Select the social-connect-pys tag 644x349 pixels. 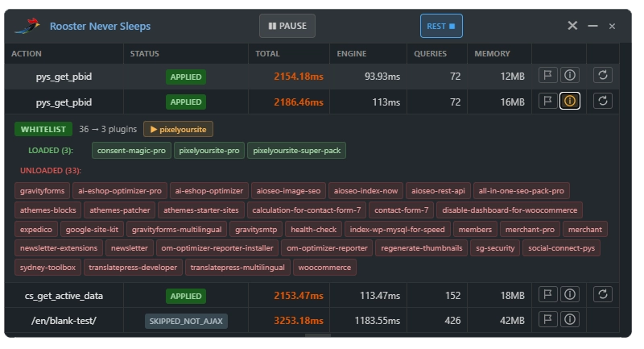(561, 248)
